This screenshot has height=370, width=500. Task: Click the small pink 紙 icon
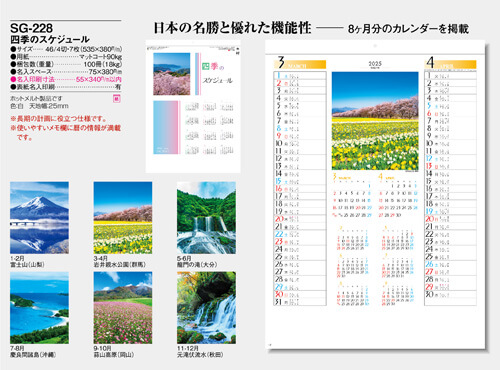point(117,99)
